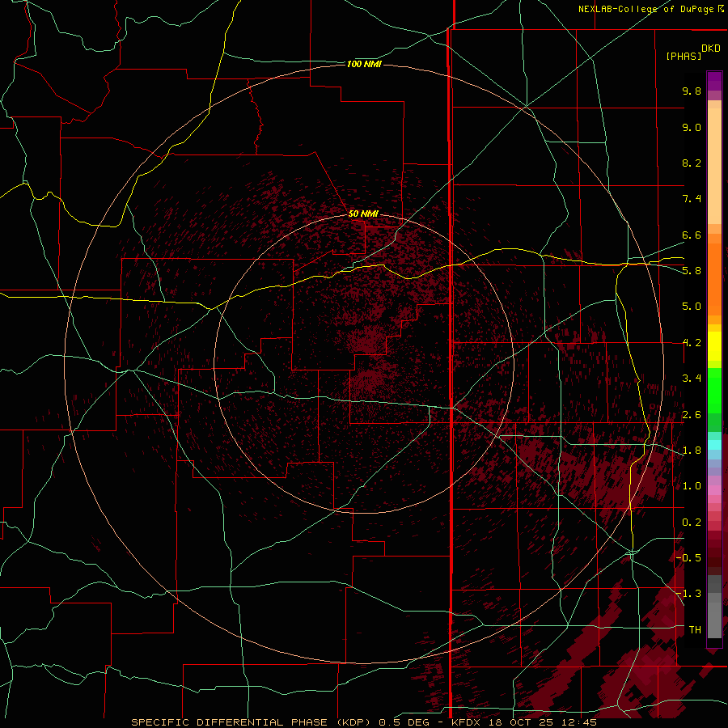Click the 5.0 legend value
Image resolution: width=728 pixels, height=728 pixels.
(692, 307)
